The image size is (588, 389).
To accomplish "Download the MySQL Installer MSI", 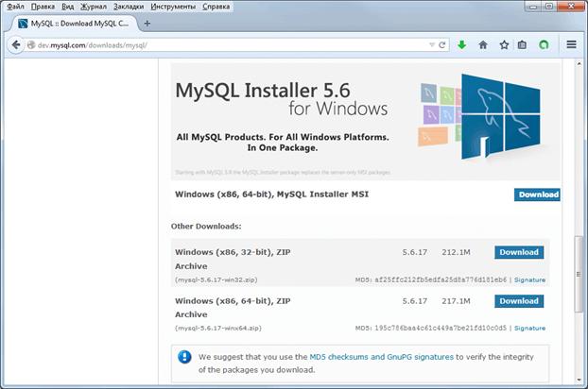I will tap(537, 194).
